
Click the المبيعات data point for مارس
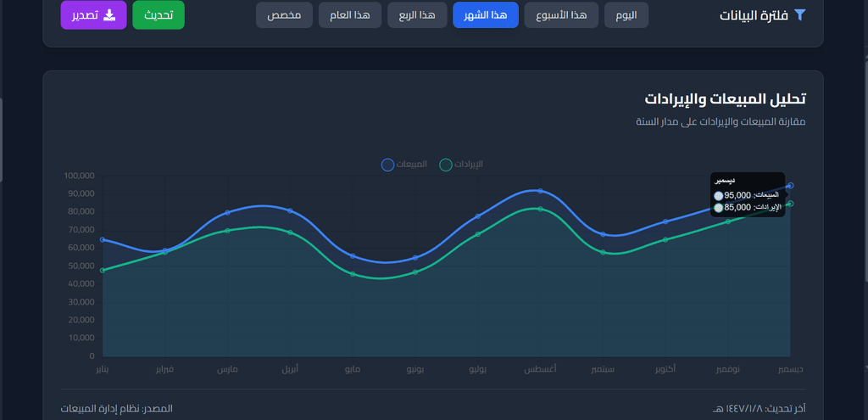(227, 212)
